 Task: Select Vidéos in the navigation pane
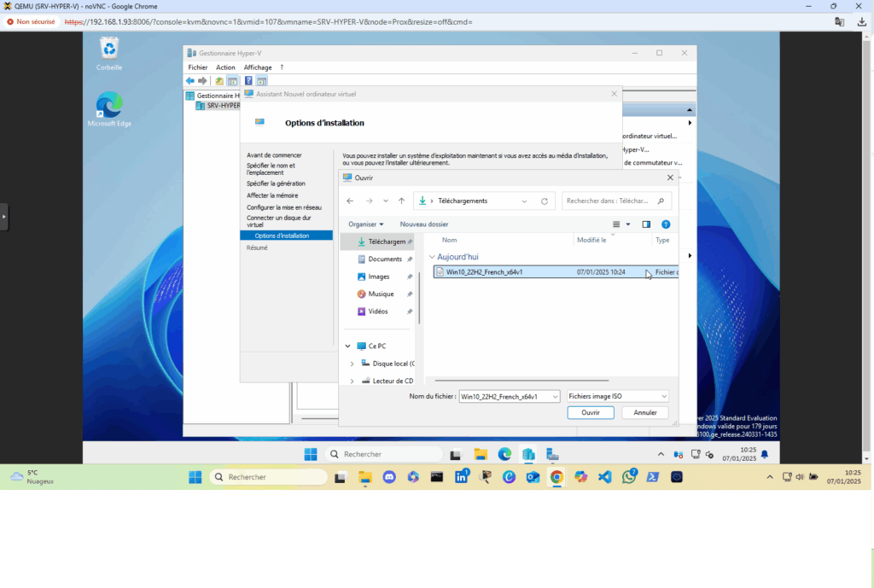pyautogui.click(x=378, y=311)
